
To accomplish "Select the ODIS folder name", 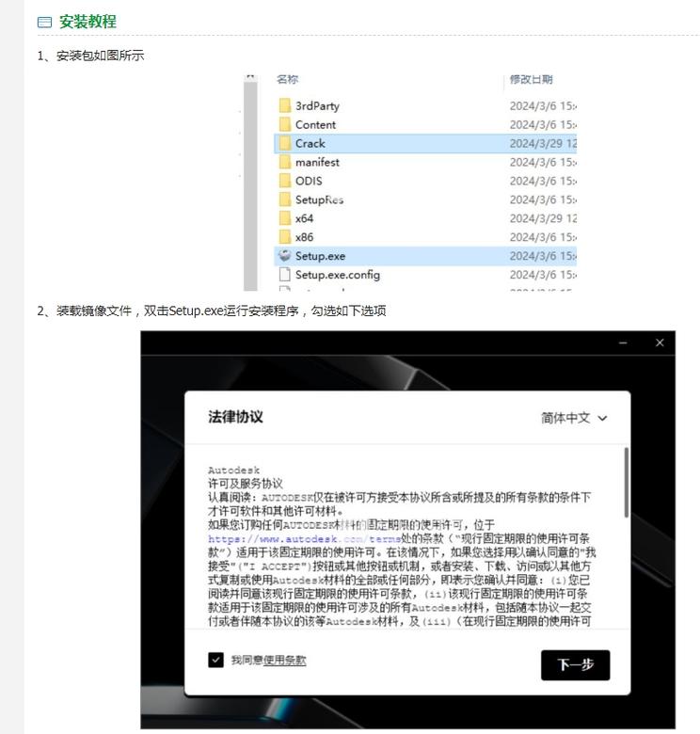I will click(309, 182).
